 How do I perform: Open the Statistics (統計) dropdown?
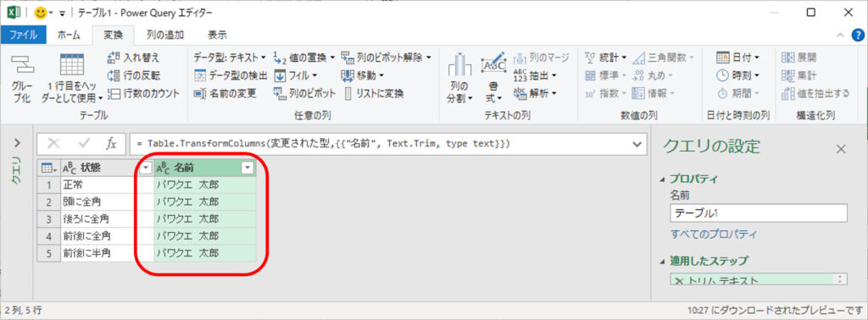click(x=606, y=57)
